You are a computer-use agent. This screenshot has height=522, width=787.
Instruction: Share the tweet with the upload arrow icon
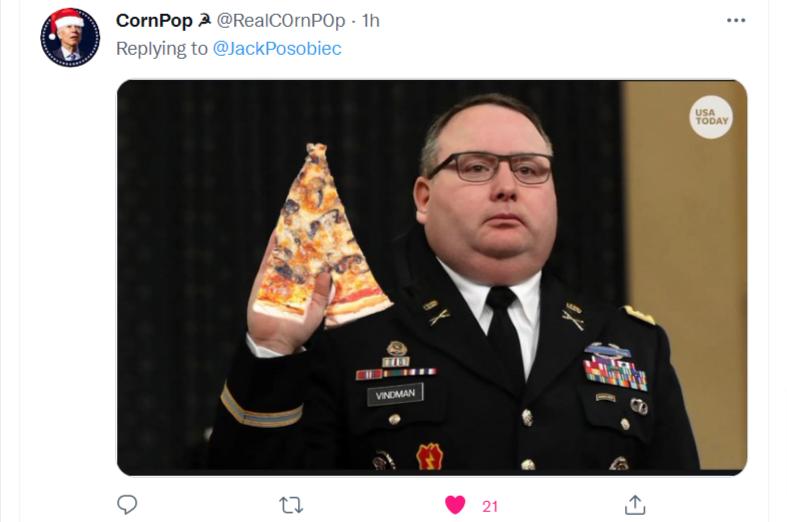point(635,505)
